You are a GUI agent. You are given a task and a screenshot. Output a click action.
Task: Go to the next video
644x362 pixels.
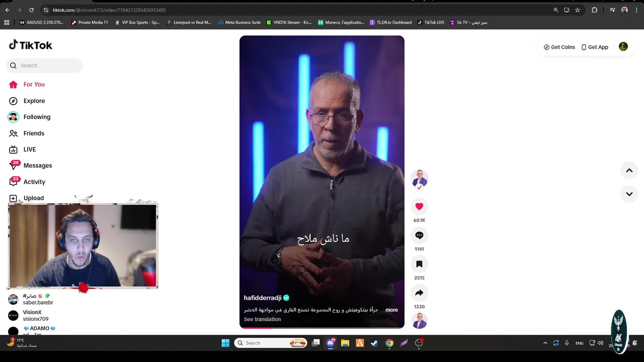(629, 194)
